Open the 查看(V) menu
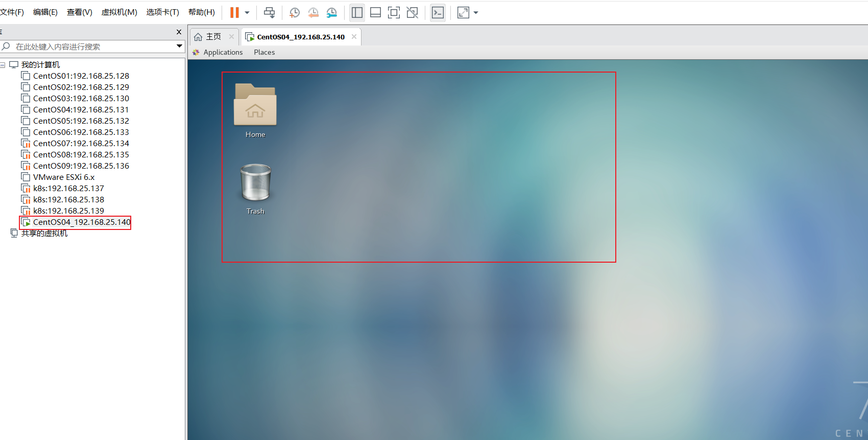 (x=80, y=12)
